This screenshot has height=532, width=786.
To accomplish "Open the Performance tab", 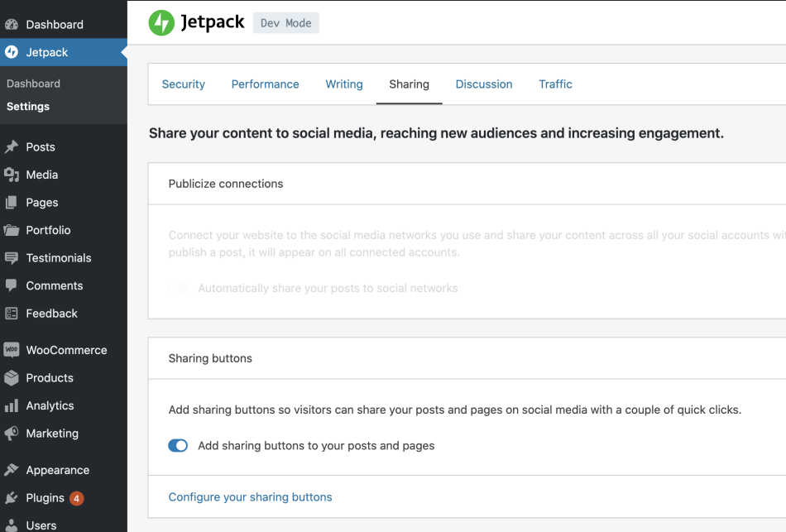I will click(265, 84).
